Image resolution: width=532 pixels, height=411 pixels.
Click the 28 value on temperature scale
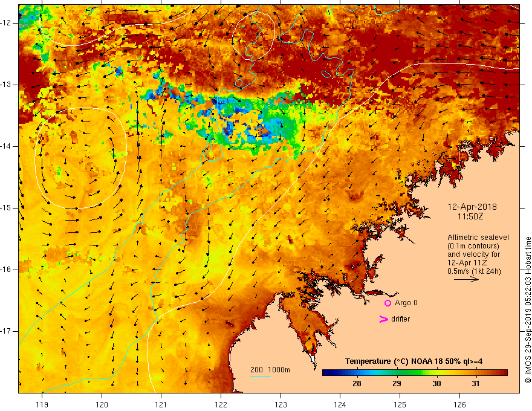coord(357,384)
